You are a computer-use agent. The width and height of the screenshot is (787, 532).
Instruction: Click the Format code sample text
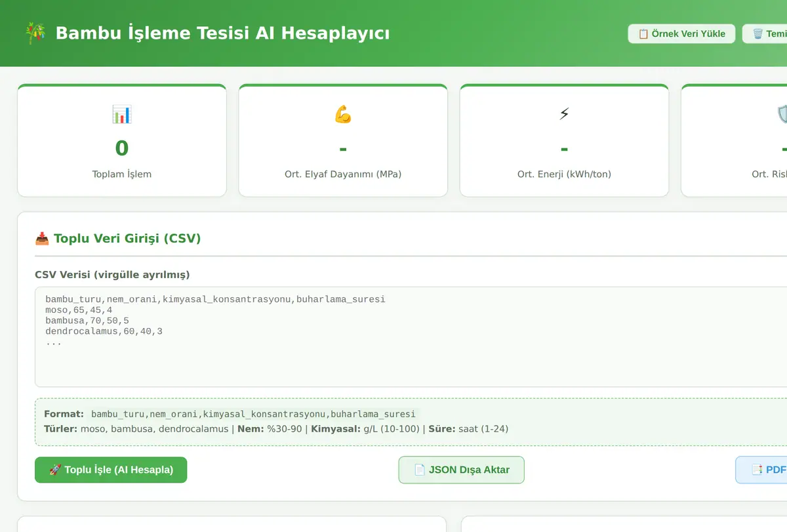point(253,414)
